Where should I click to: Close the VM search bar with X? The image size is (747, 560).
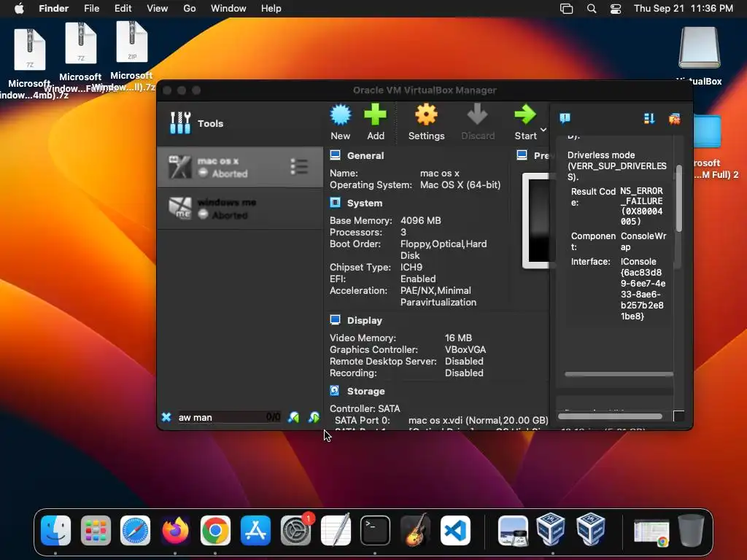point(166,417)
